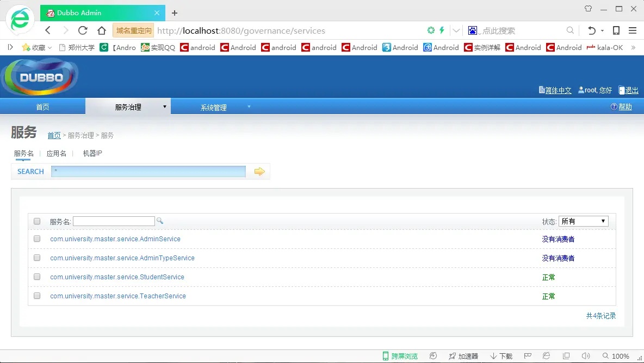The image size is (644, 363).
Task: Click the browser back arrow
Action: [x=48, y=30]
